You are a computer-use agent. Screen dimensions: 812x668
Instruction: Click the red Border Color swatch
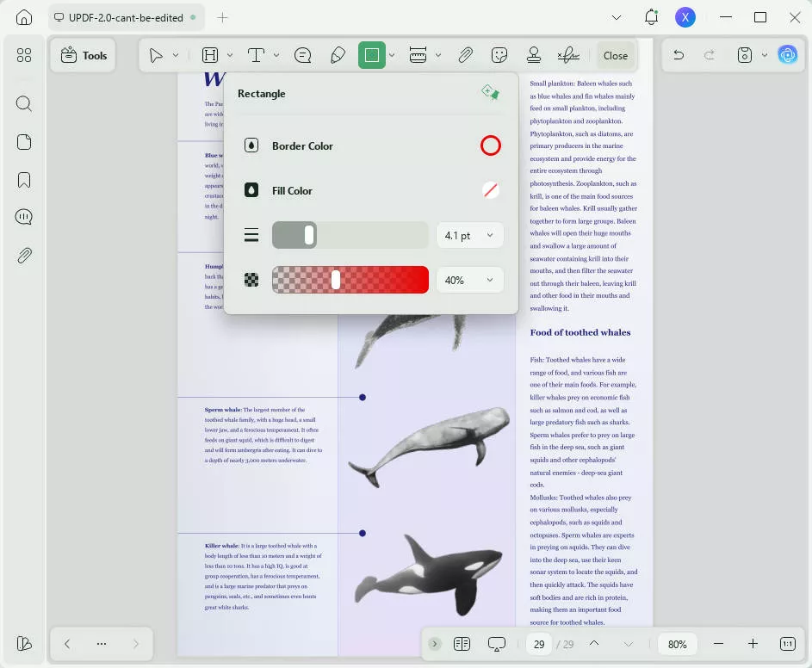pyautogui.click(x=490, y=145)
